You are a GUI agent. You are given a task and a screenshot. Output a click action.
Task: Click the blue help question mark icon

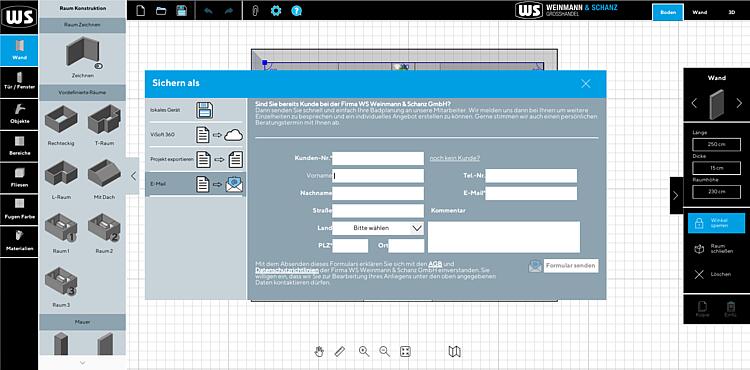tap(297, 11)
